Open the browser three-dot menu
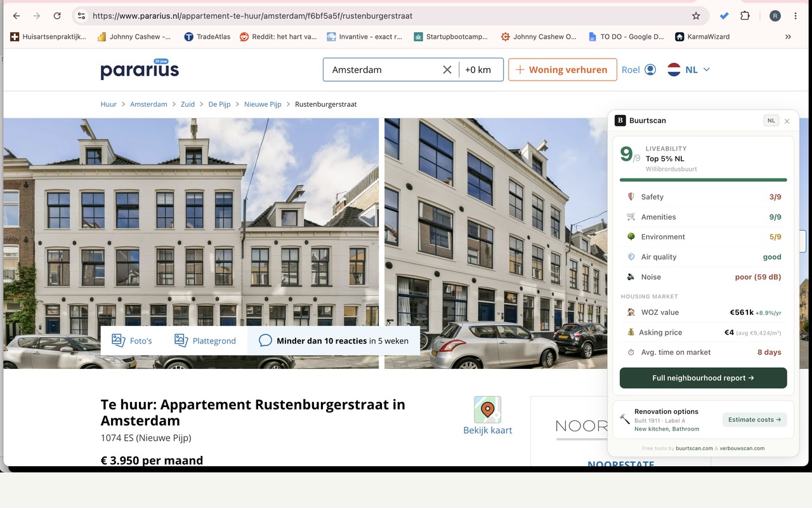The height and width of the screenshot is (508, 812). 796,16
